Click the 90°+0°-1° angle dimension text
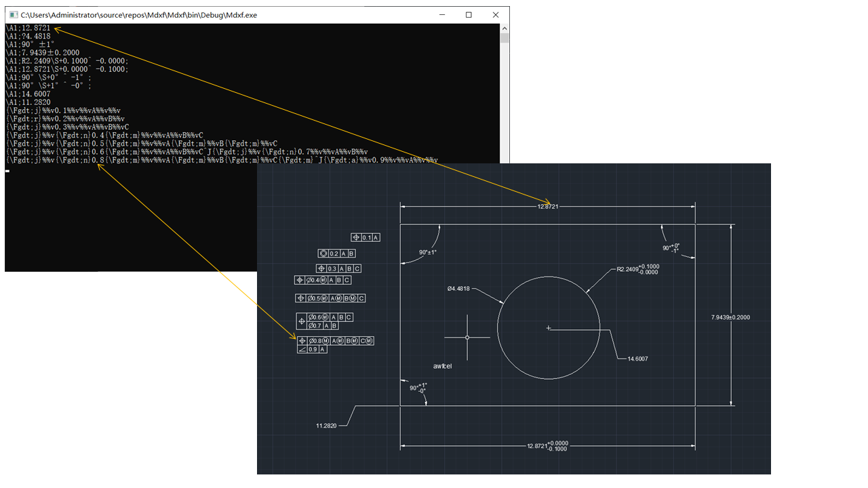This screenshot has height=488, width=868. coord(671,248)
